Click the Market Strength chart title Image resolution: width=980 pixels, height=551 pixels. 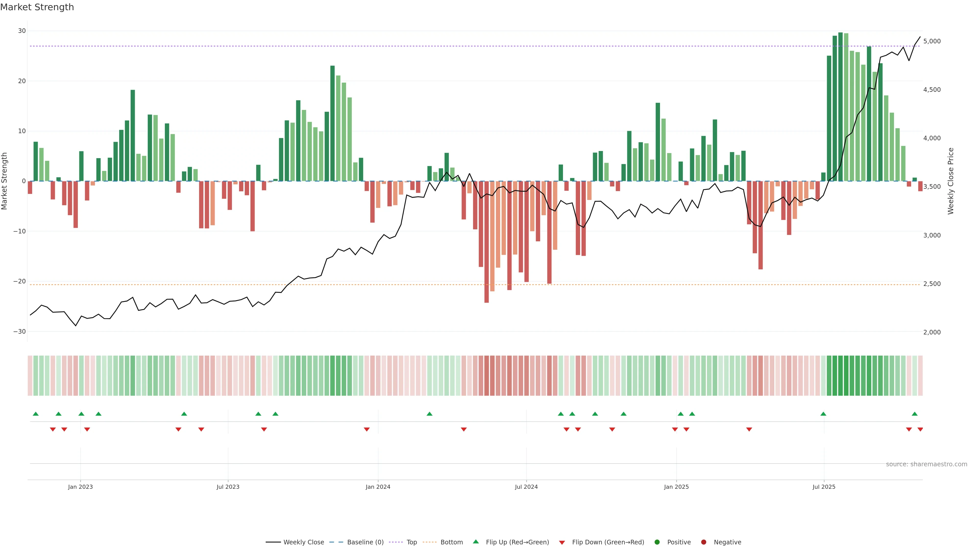tap(37, 7)
